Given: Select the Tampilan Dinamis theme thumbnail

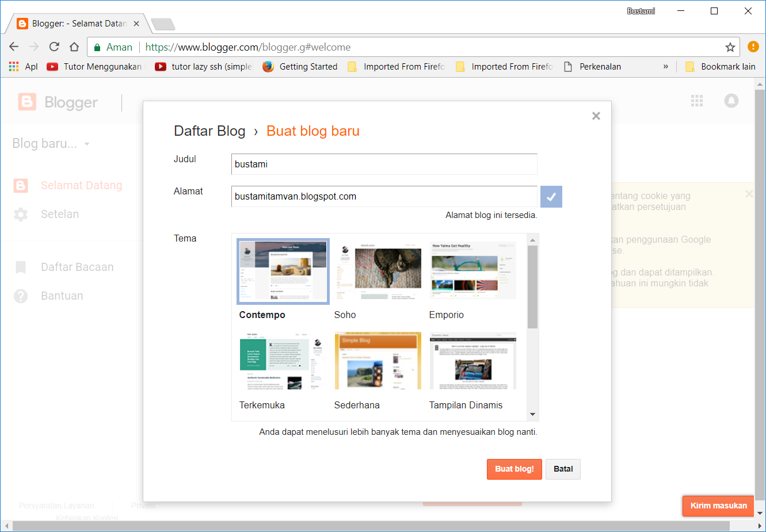Looking at the screenshot, I should click(473, 361).
